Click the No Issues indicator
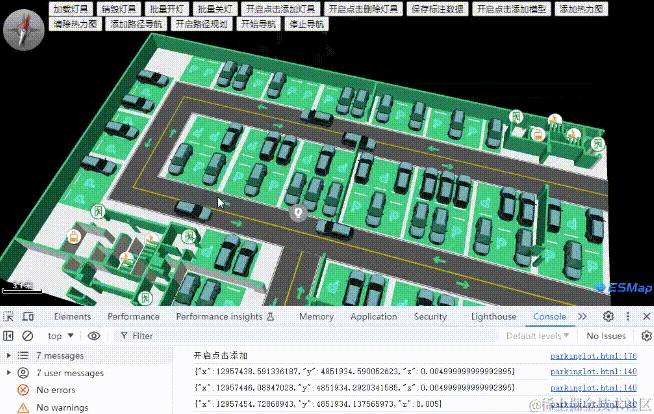 (606, 336)
